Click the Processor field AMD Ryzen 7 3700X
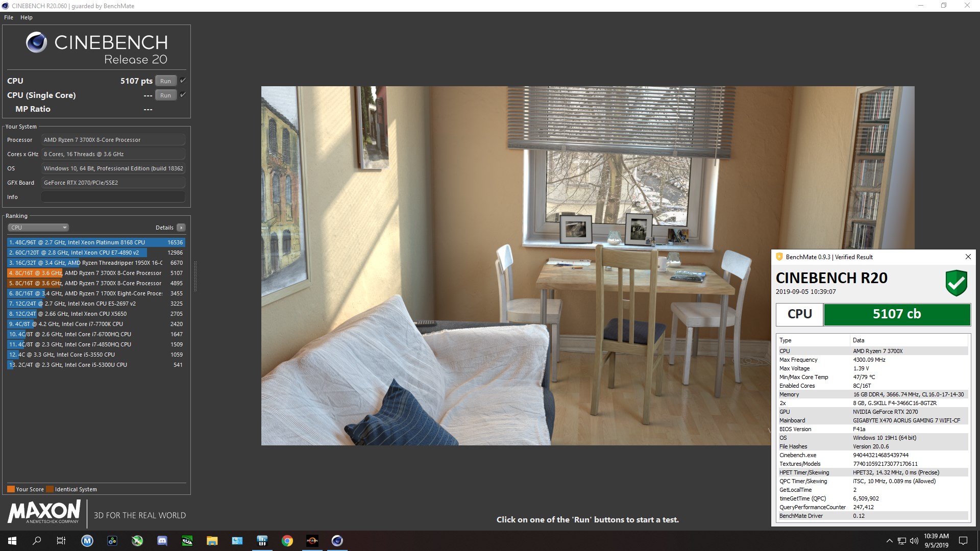This screenshot has height=551, width=980. coord(113,140)
